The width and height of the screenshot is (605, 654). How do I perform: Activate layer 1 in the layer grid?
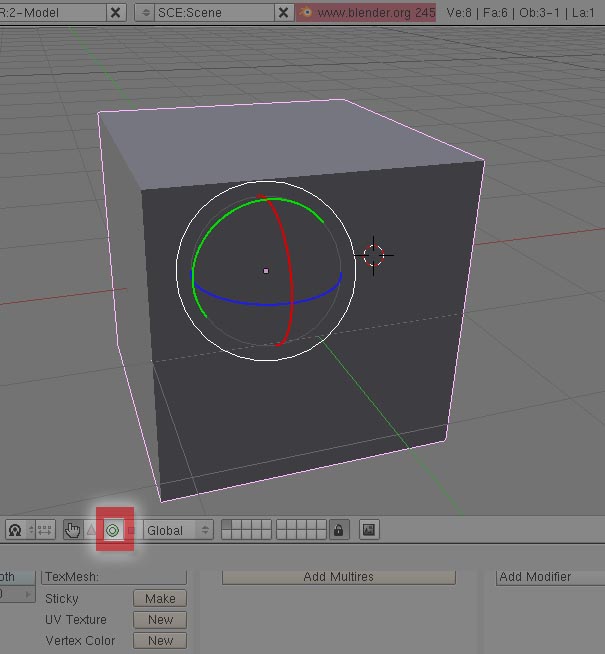tap(226, 525)
